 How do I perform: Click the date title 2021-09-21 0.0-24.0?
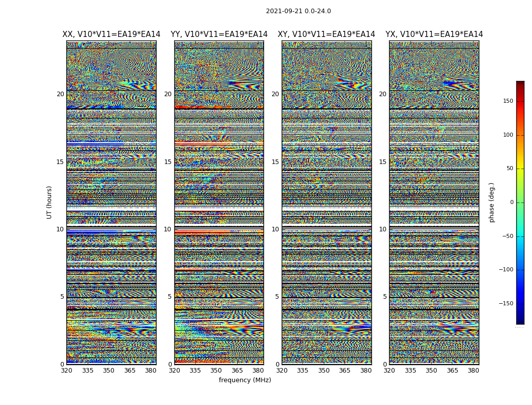tap(298, 11)
